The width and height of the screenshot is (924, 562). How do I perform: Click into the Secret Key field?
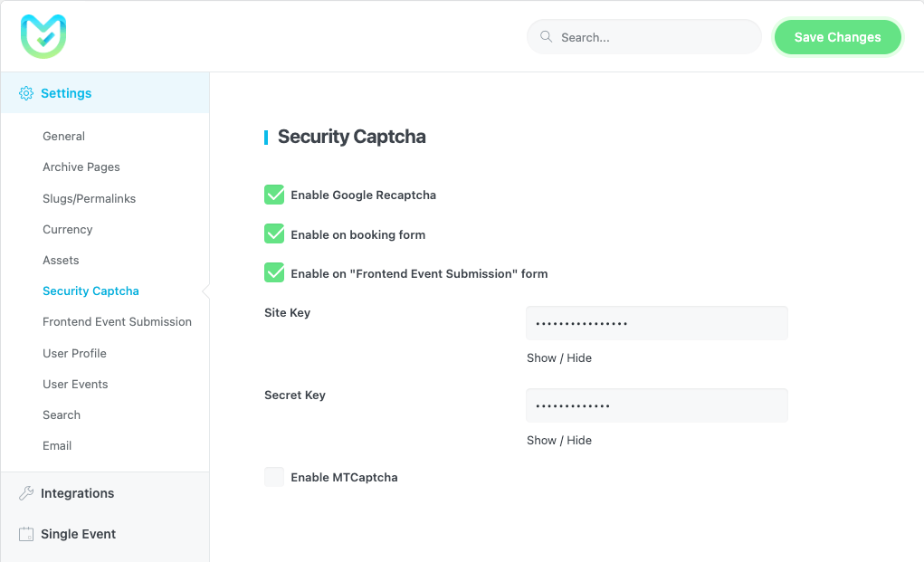[656, 405]
